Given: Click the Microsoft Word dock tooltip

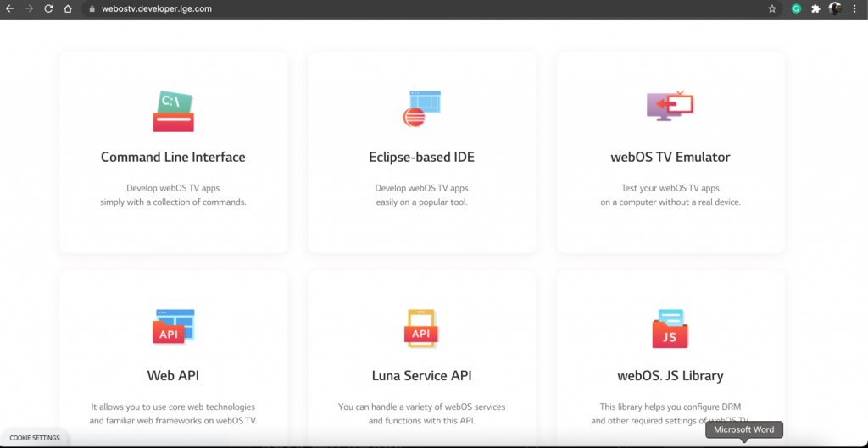Looking at the screenshot, I should 744,429.
